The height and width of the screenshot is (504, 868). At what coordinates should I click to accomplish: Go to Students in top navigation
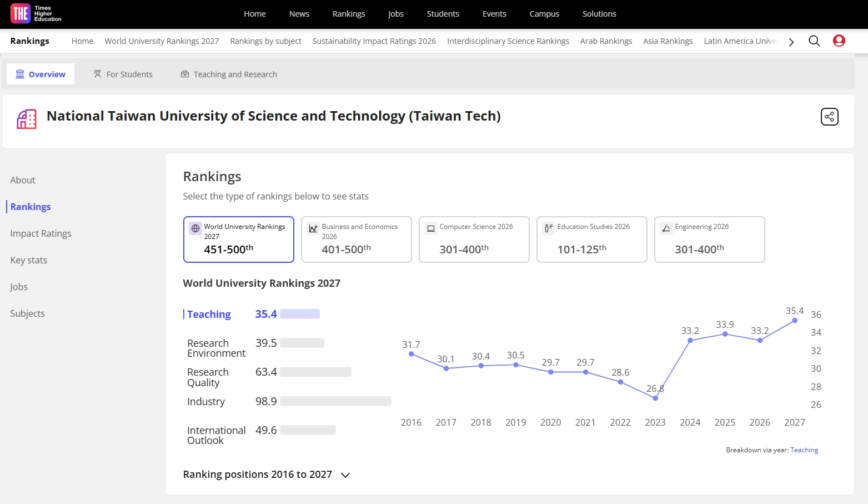[x=443, y=14]
